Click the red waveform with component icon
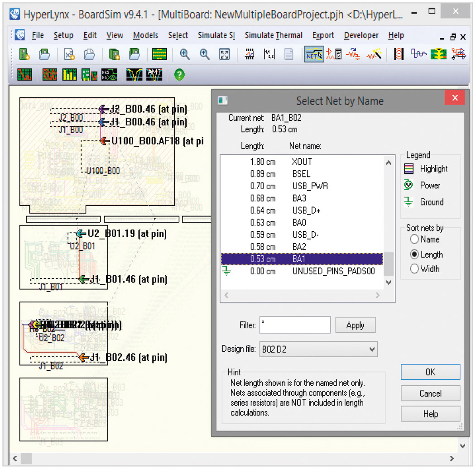 (x=334, y=55)
